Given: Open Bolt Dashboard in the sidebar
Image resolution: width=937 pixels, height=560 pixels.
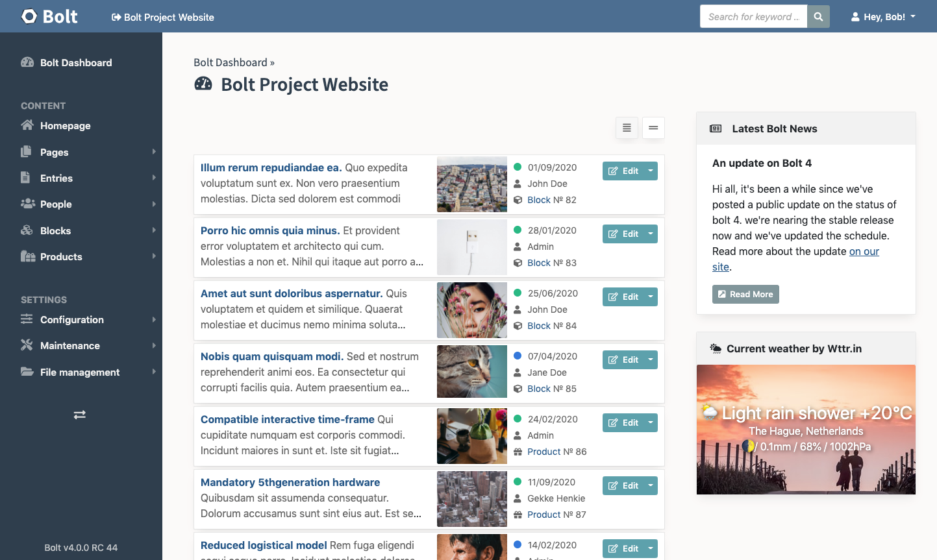Looking at the screenshot, I should pos(76,62).
